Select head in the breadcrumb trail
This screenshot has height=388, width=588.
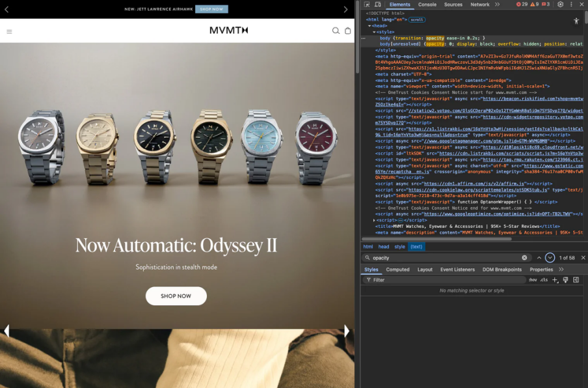pyautogui.click(x=383, y=247)
